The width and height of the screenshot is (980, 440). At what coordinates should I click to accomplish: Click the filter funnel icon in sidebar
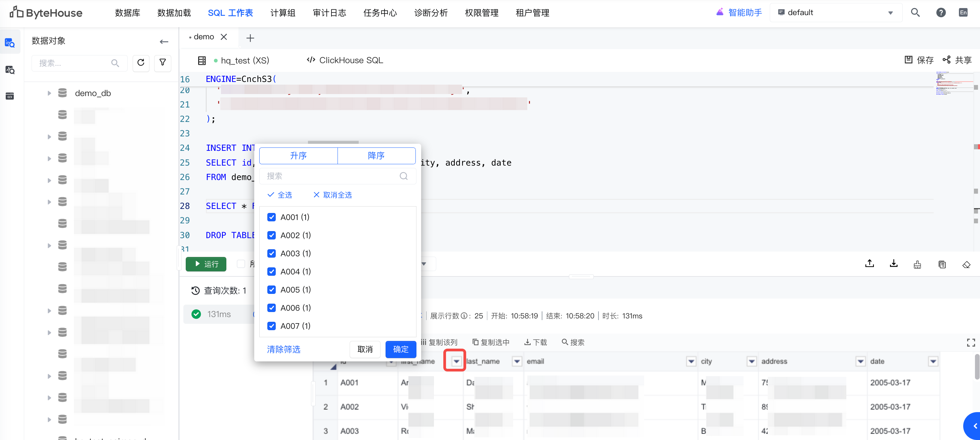(x=163, y=63)
